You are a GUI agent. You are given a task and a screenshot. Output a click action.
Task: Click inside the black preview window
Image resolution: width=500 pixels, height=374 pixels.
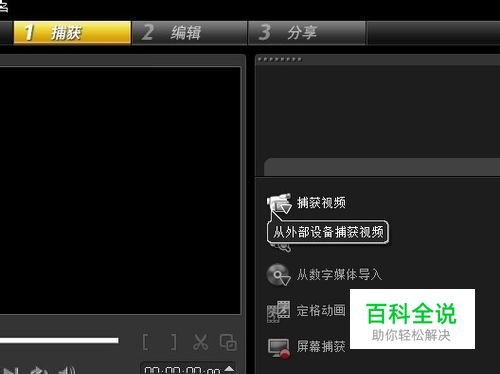(x=120, y=190)
